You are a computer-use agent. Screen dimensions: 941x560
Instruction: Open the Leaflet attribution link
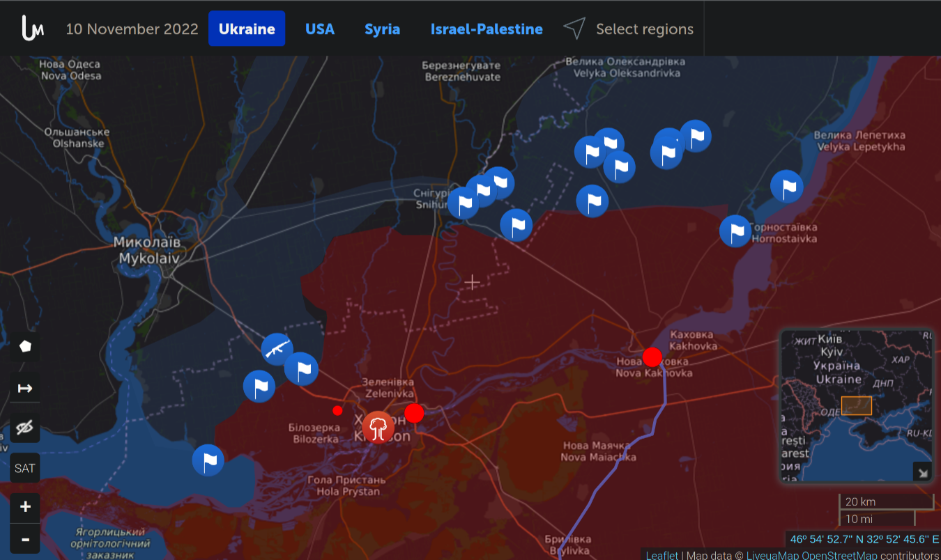(661, 555)
